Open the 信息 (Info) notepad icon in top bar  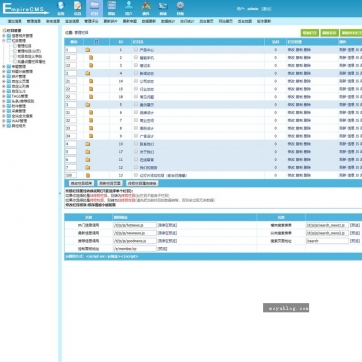point(77,8)
